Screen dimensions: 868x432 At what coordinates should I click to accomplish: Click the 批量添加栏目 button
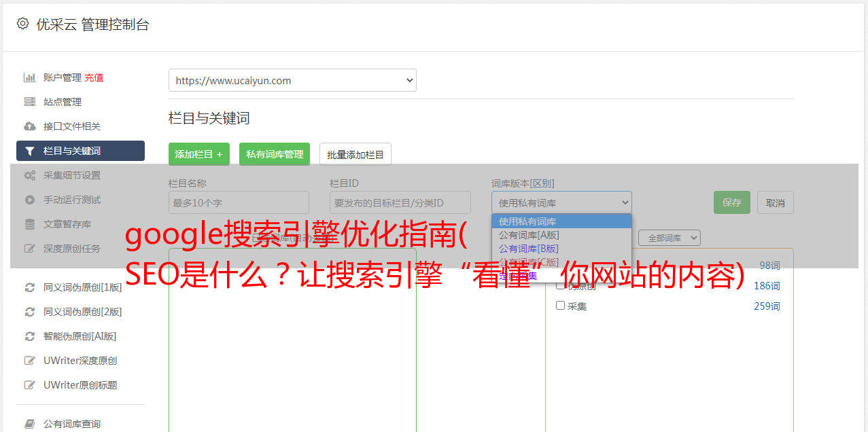(355, 154)
